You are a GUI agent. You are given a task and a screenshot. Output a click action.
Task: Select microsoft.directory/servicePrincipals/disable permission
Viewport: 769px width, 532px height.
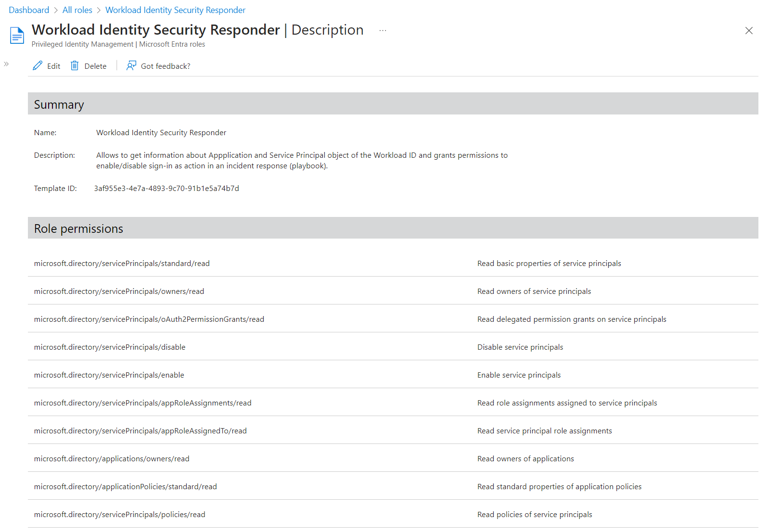(110, 347)
